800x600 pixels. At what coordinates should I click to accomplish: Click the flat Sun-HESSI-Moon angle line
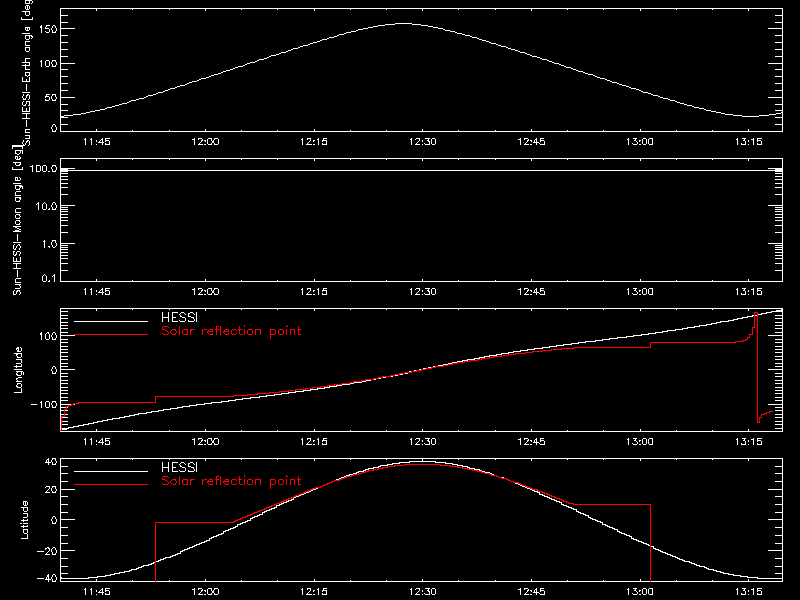(x=421, y=170)
